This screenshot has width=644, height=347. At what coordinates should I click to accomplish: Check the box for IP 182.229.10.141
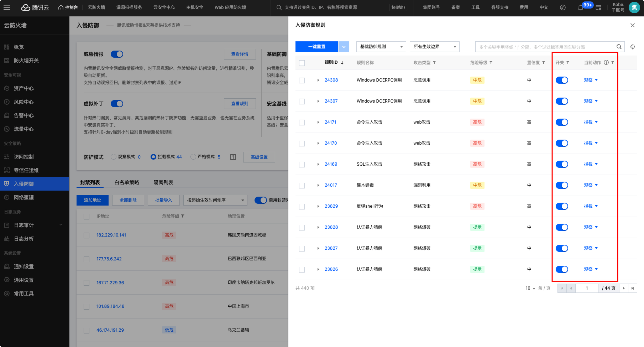pos(87,235)
